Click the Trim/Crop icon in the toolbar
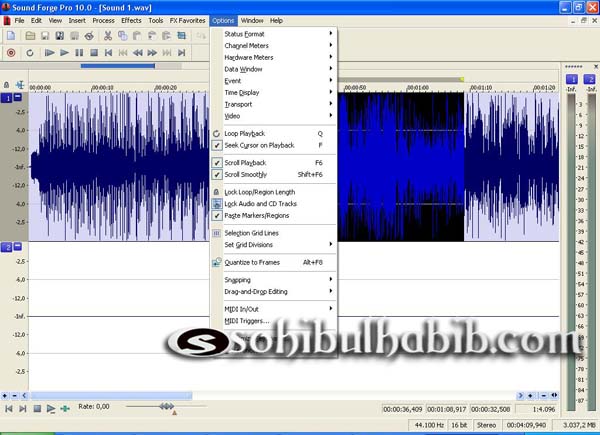The height and width of the screenshot is (435, 600). [x=181, y=36]
